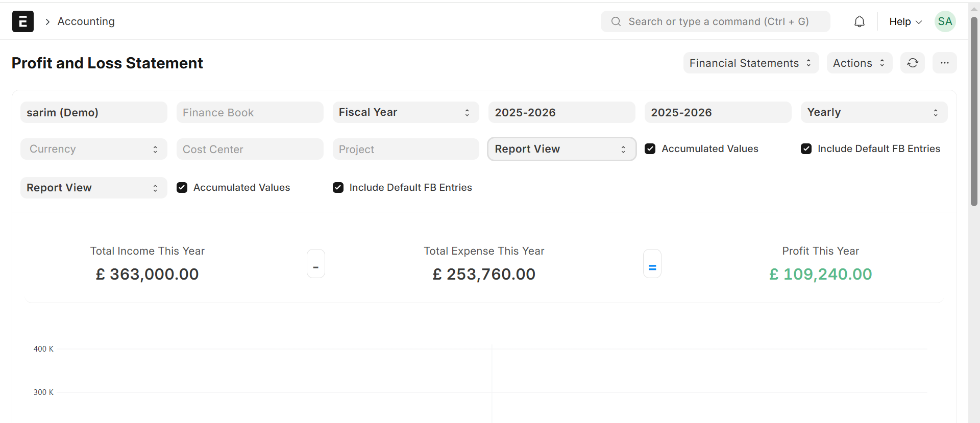Click the ERPNext home logo icon
This screenshot has height=423, width=980.
click(x=23, y=21)
